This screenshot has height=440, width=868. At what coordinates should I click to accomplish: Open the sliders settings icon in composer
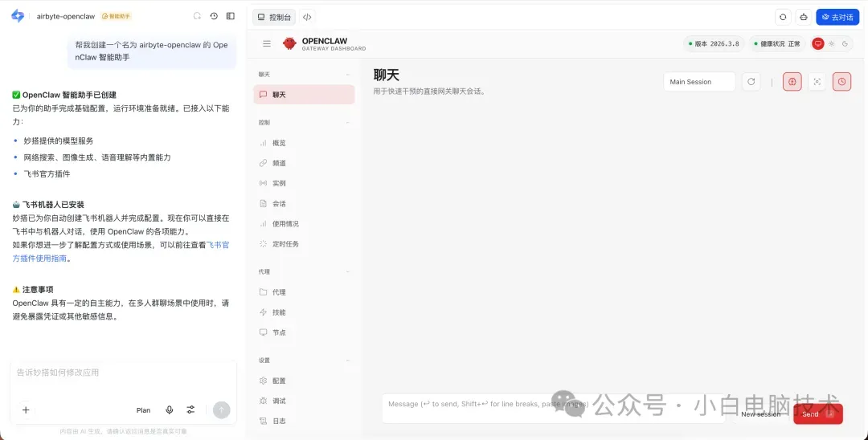click(190, 409)
